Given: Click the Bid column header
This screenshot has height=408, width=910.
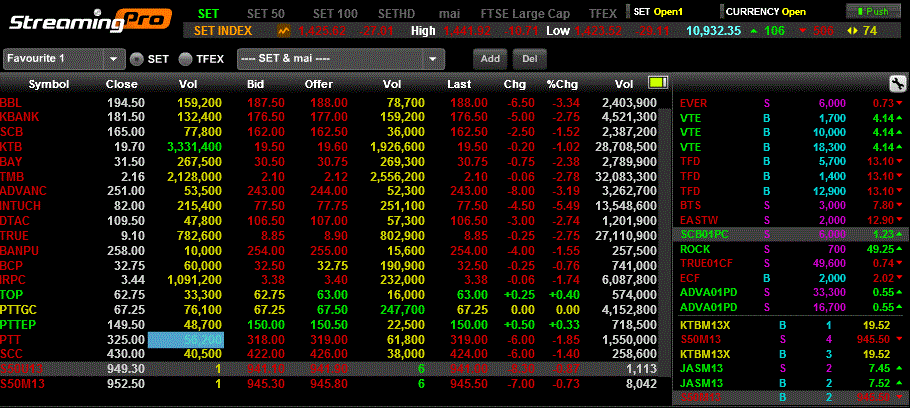Looking at the screenshot, I should [255, 84].
